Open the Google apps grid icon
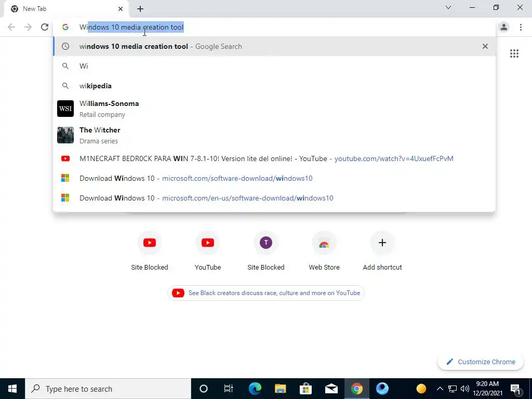532x399 pixels. (514, 54)
